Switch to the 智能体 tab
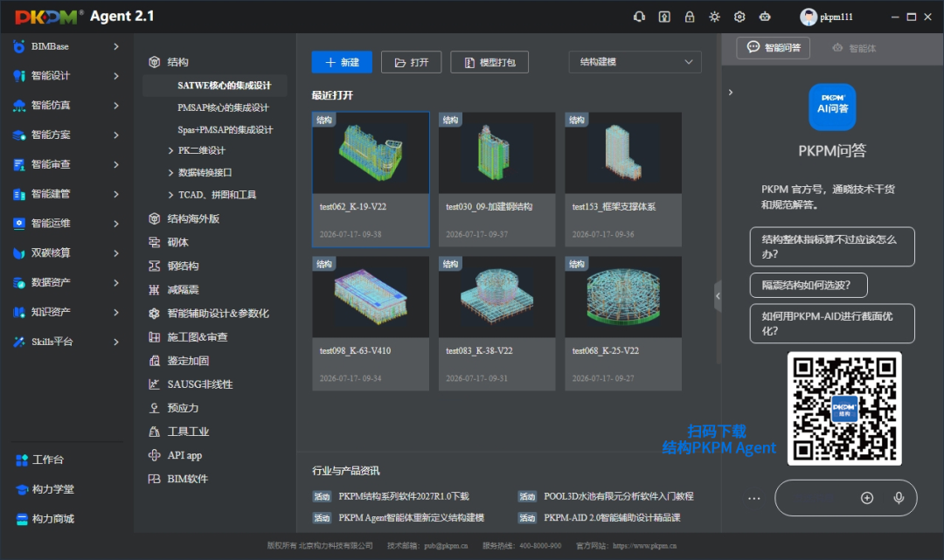This screenshot has width=944, height=560. (x=854, y=48)
